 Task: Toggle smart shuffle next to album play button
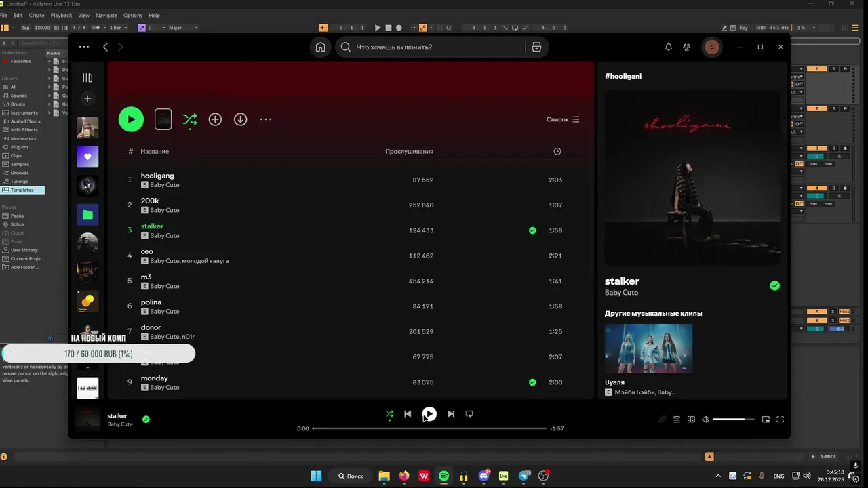[x=190, y=119]
